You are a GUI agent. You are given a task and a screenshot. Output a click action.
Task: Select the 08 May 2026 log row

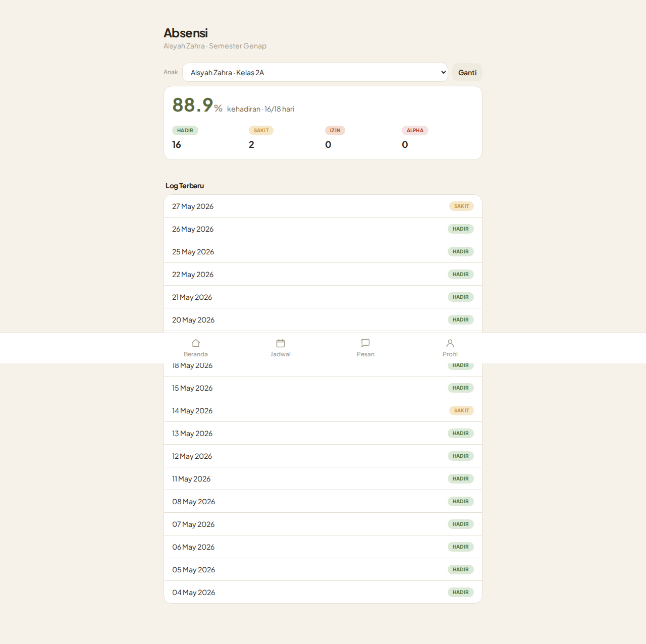323,501
